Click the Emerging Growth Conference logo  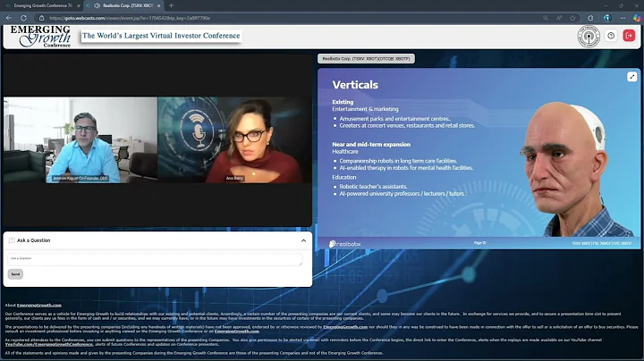(40, 36)
